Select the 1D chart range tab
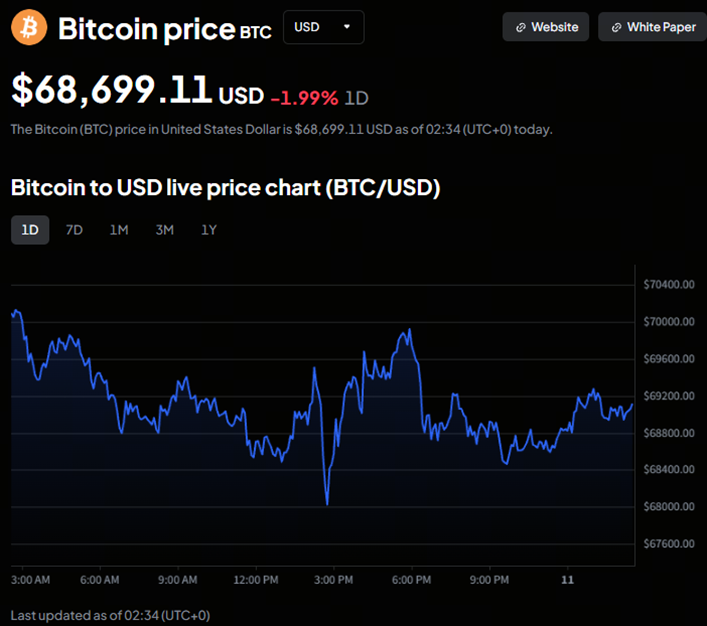This screenshot has width=707, height=626. tap(30, 230)
